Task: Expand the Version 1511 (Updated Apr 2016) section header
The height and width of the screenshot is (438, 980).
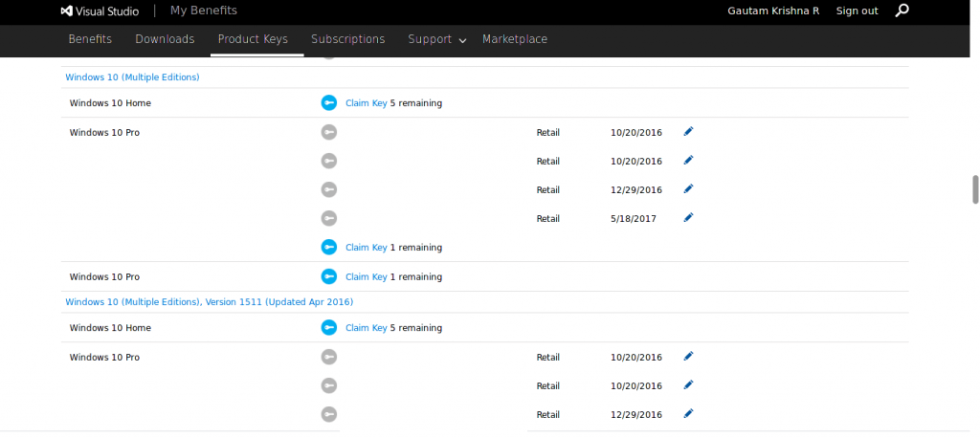Action: 209,302
